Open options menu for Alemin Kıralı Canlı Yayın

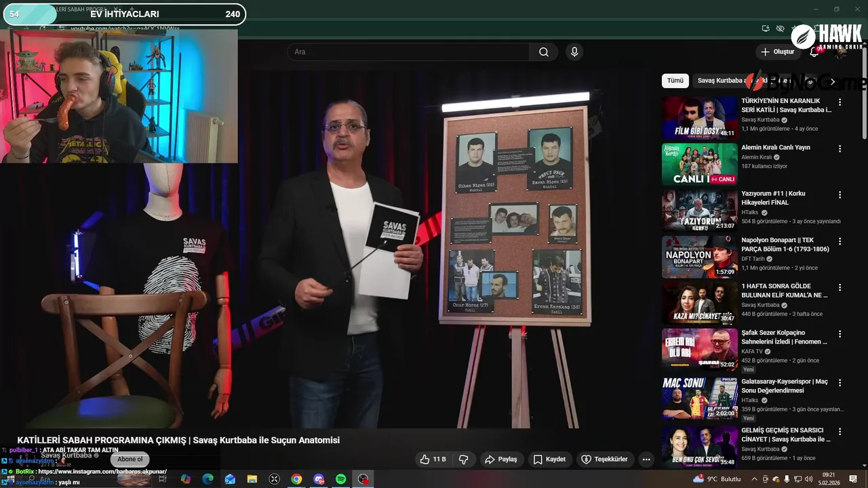[840, 148]
